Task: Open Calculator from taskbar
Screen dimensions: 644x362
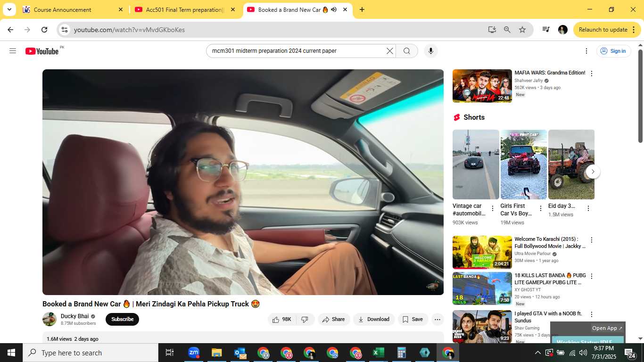Action: [x=401, y=353]
